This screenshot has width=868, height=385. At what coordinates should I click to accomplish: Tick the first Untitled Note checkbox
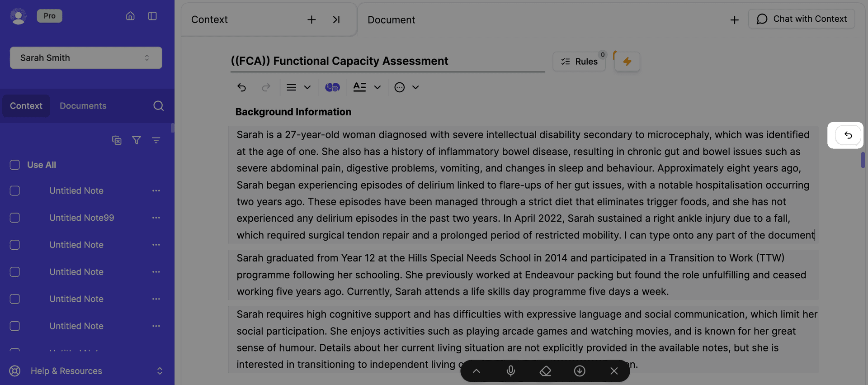pos(15,191)
